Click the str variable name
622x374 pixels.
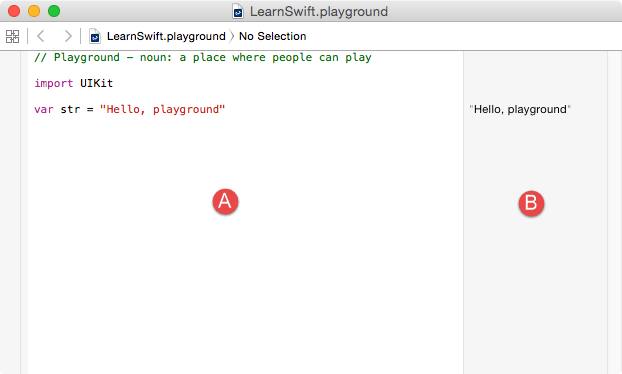coord(70,109)
